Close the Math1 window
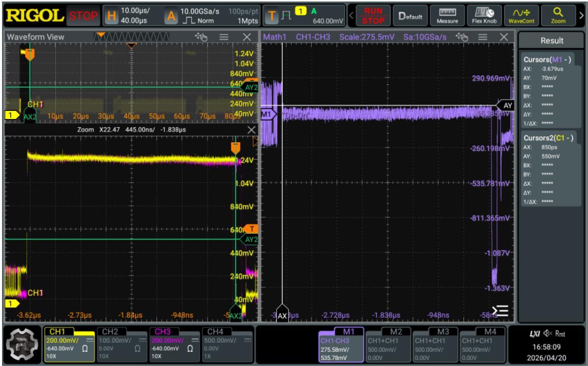The image size is (588, 366). coord(504,37)
